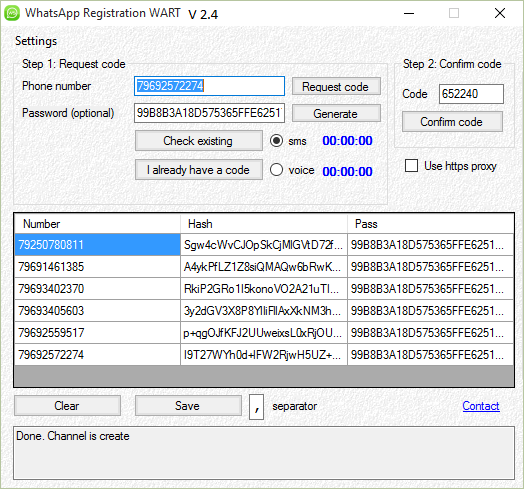Screen dimensions: 524x490
Task: Select the sms radio button
Action: pyautogui.click(x=276, y=141)
